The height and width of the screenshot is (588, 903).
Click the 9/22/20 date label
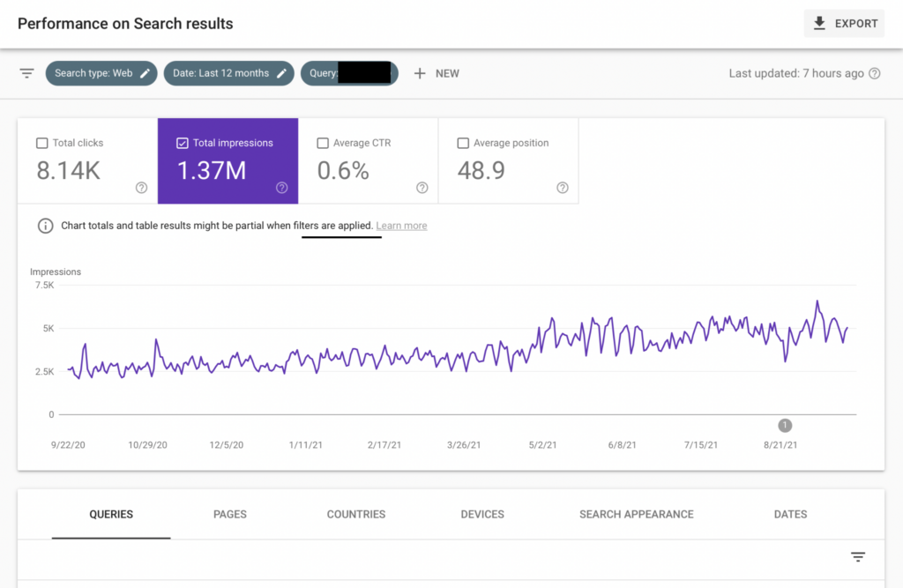(x=68, y=445)
